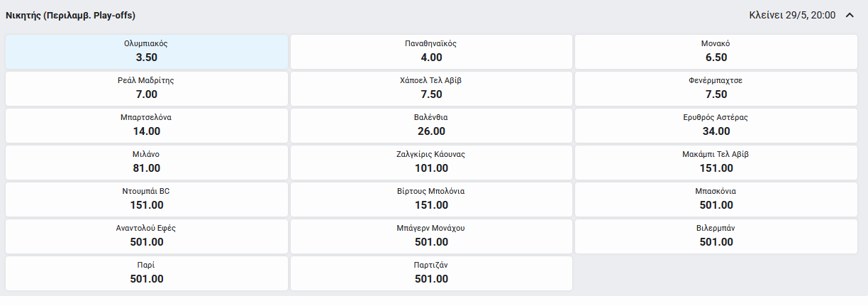Screen dimensions: 868x306
Task: Select Βιλερμπάν at 501.00
Action: [x=716, y=236]
